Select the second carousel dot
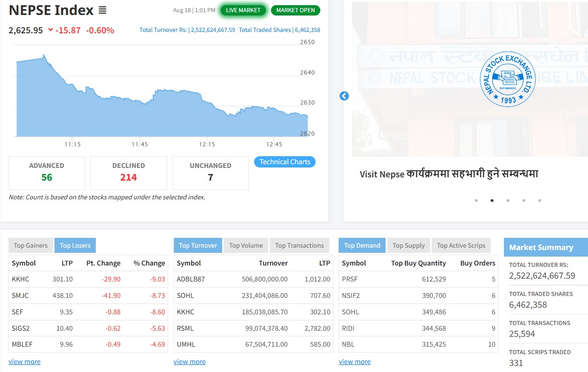Viewport: 588px width, 372px height. (492, 200)
